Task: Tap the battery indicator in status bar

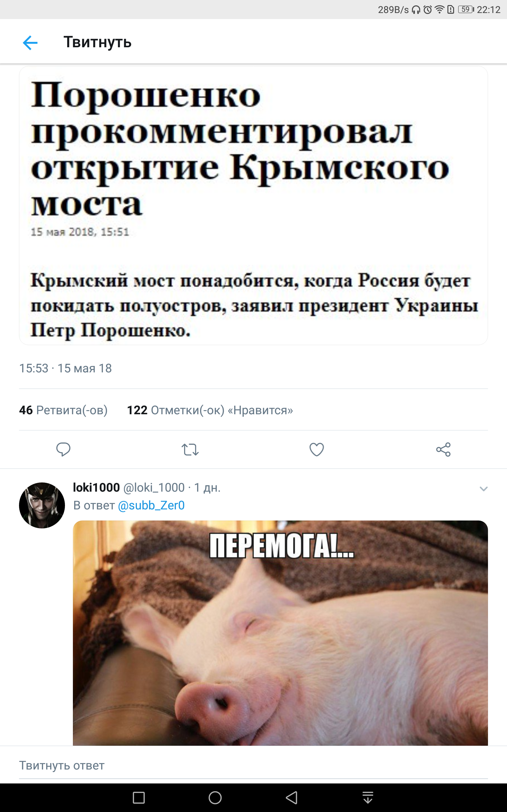Action: (x=466, y=10)
